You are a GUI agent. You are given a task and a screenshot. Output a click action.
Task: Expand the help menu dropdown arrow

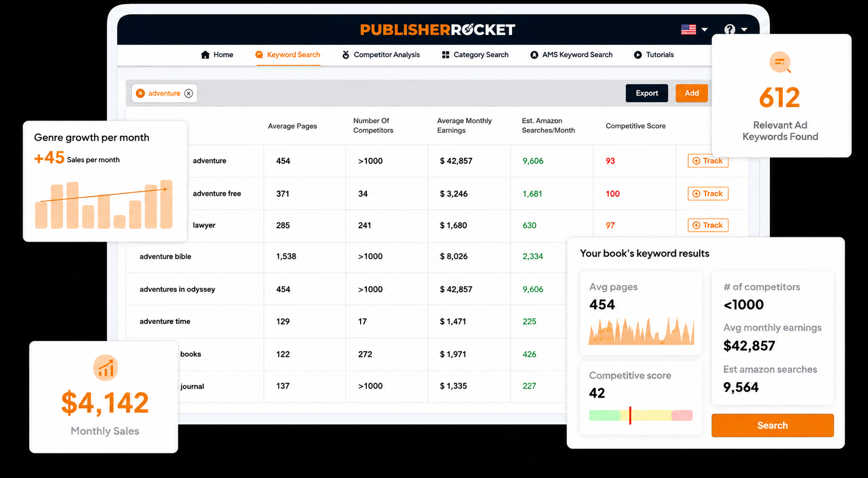tap(744, 30)
